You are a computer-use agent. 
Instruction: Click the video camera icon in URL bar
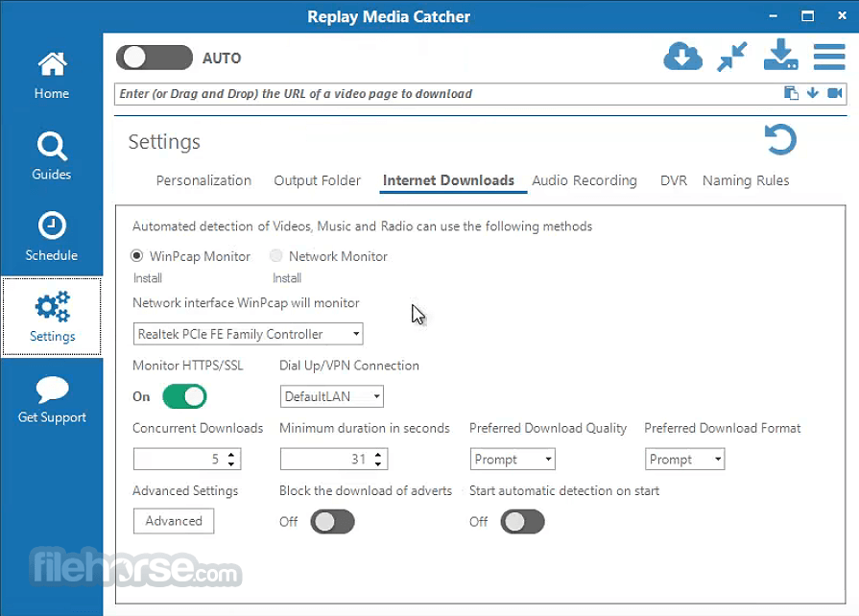coord(834,93)
